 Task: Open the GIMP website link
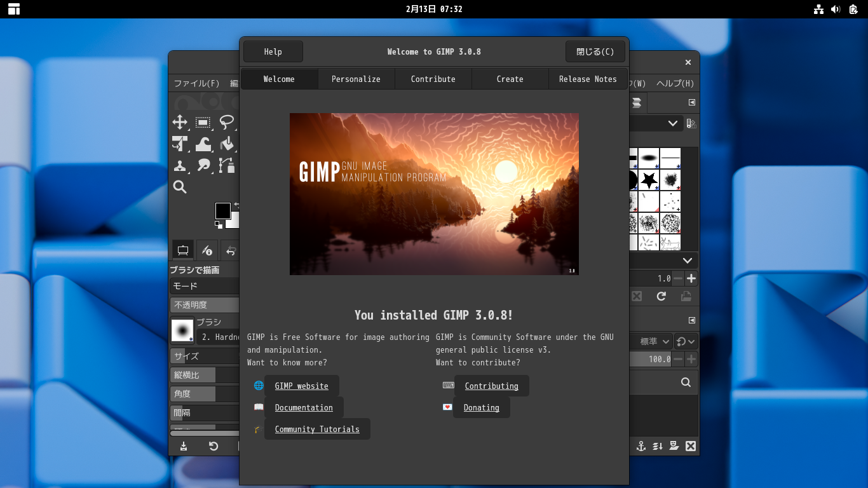point(302,386)
